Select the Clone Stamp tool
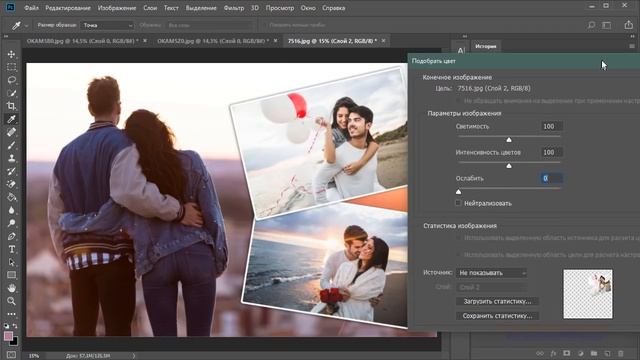Screen dimensions: 640x360 (11, 158)
